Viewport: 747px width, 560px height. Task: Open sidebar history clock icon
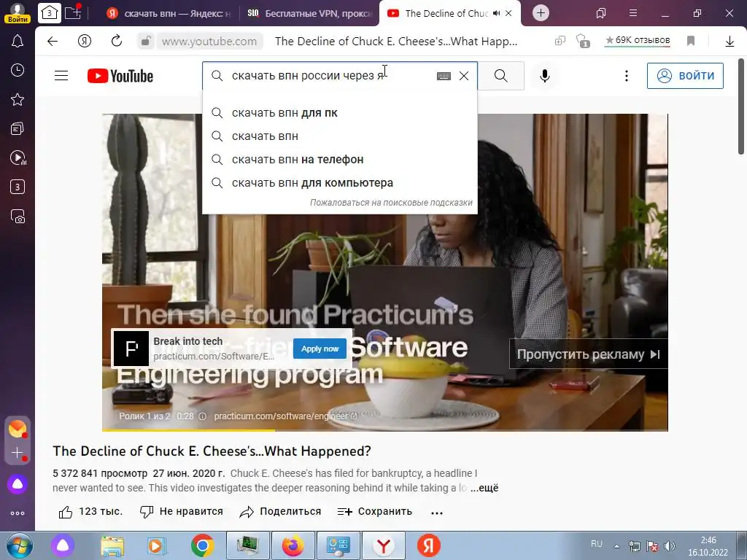pyautogui.click(x=18, y=71)
